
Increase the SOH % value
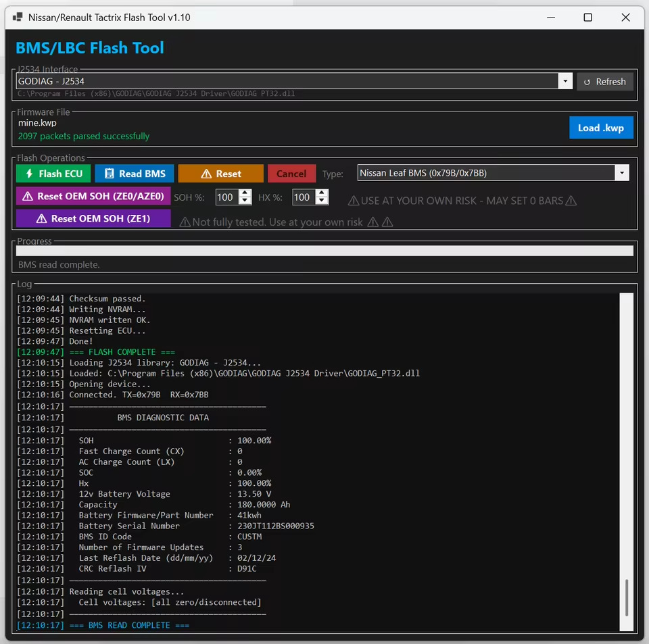coord(245,193)
